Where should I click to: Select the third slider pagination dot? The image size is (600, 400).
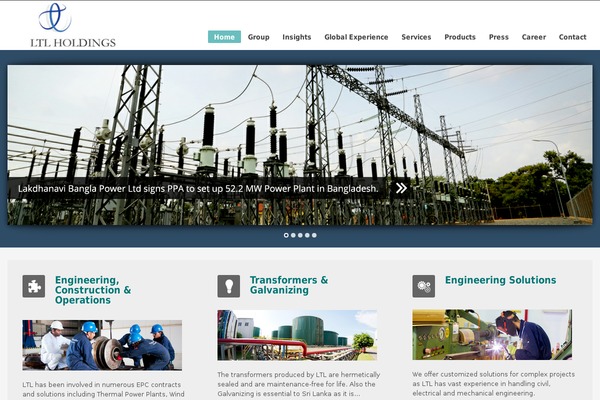[x=300, y=235]
